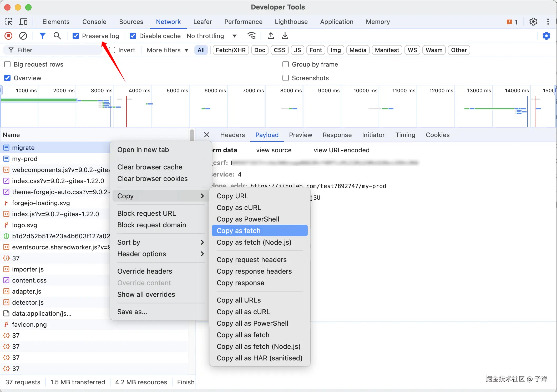Uncheck the Preserve log checkbox
The width and height of the screenshot is (557, 392).
tap(76, 36)
